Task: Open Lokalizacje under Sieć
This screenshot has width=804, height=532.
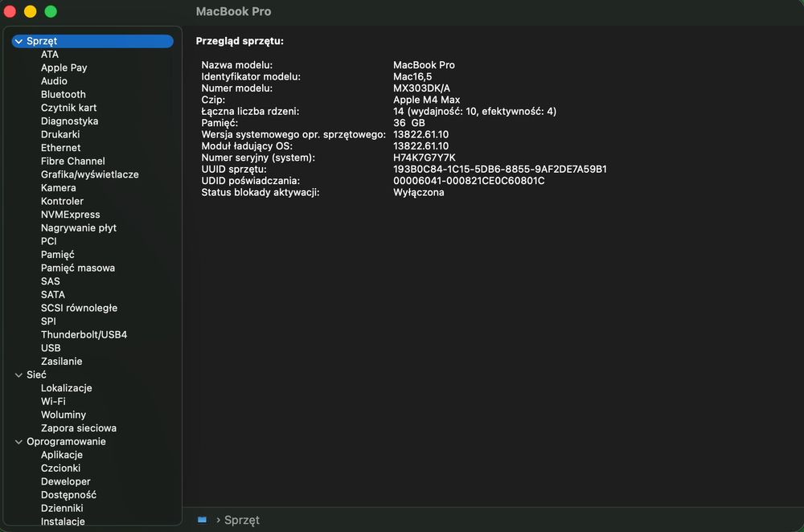Action: [67, 388]
